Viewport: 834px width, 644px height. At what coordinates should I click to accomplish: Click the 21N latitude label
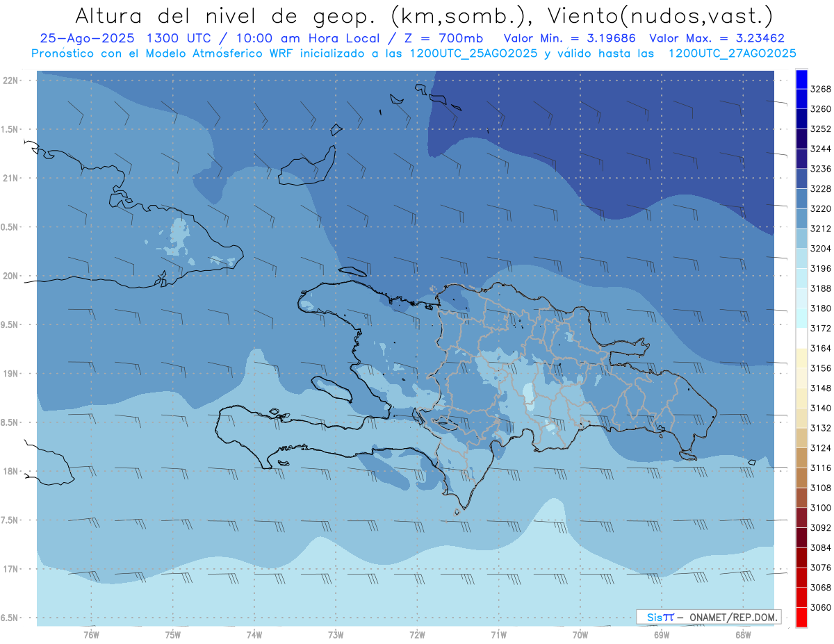[x=11, y=179]
